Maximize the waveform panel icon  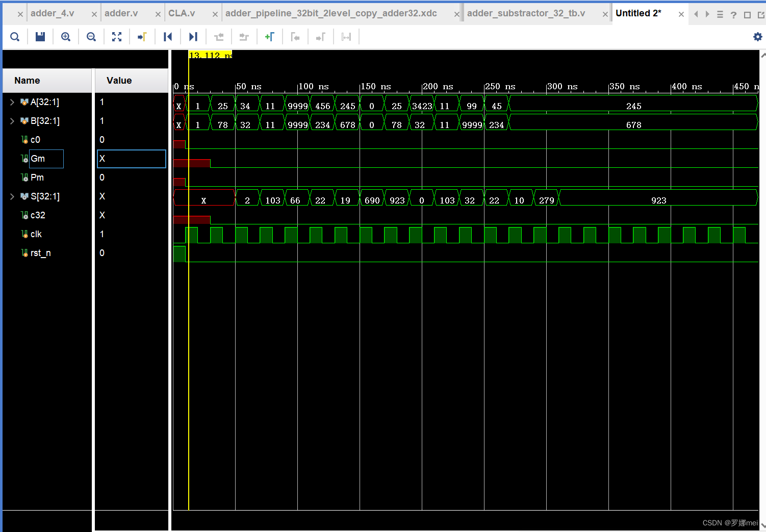pyautogui.click(x=747, y=15)
